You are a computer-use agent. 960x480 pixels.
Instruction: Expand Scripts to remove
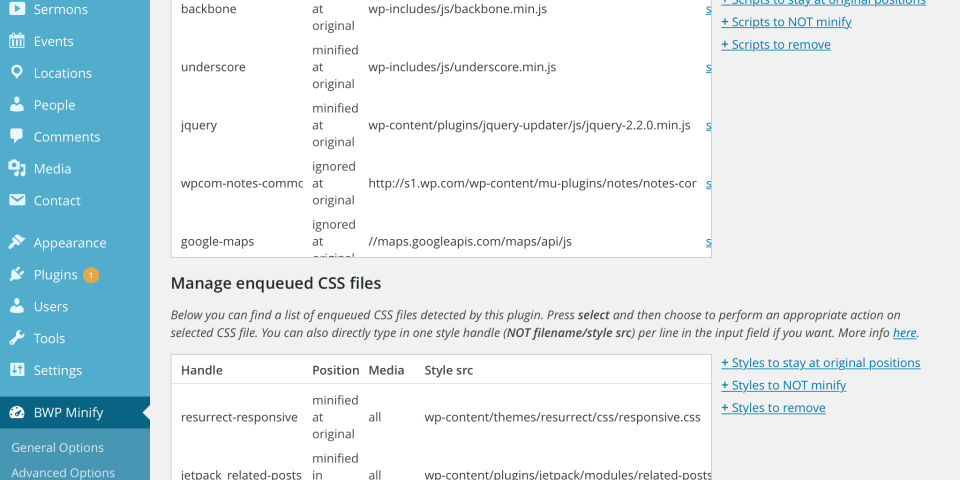tap(776, 45)
